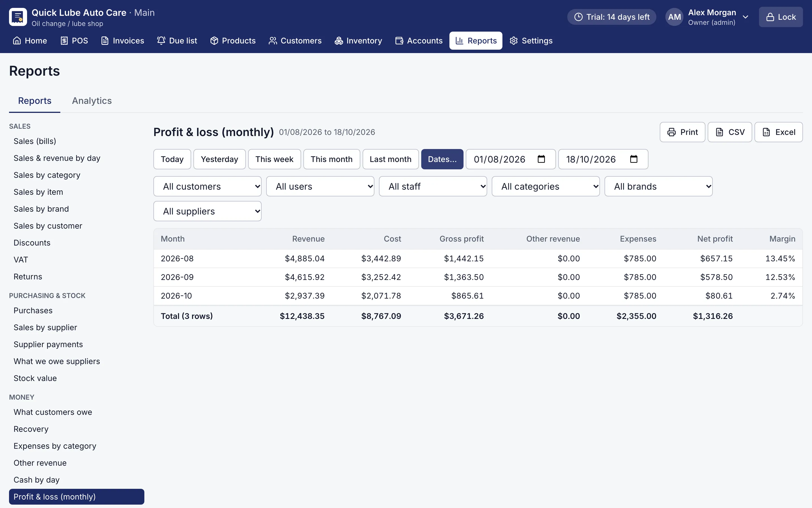Click the printer icon on Print button

671,132
